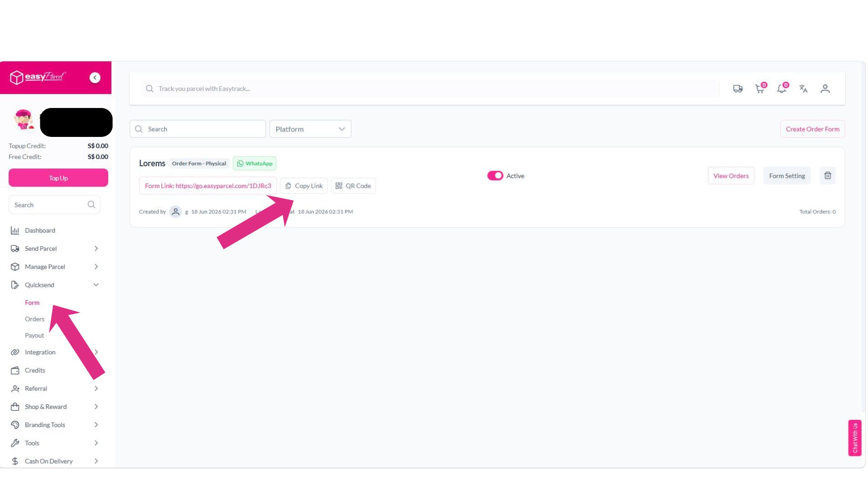Focus the order form Search field
The height and width of the screenshot is (488, 868).
pos(198,129)
